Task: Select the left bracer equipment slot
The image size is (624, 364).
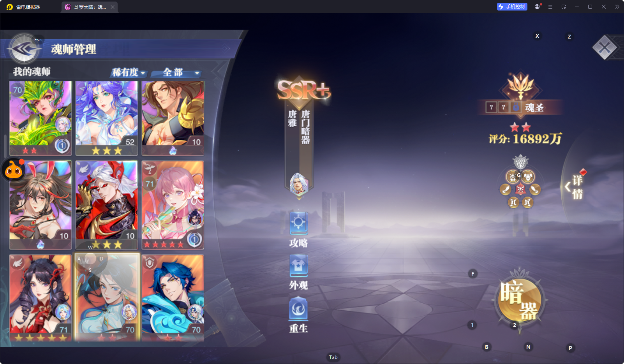Action: (x=506, y=190)
